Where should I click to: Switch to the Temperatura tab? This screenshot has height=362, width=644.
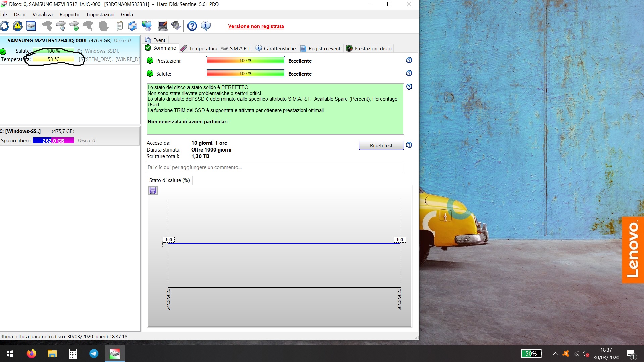199,48
